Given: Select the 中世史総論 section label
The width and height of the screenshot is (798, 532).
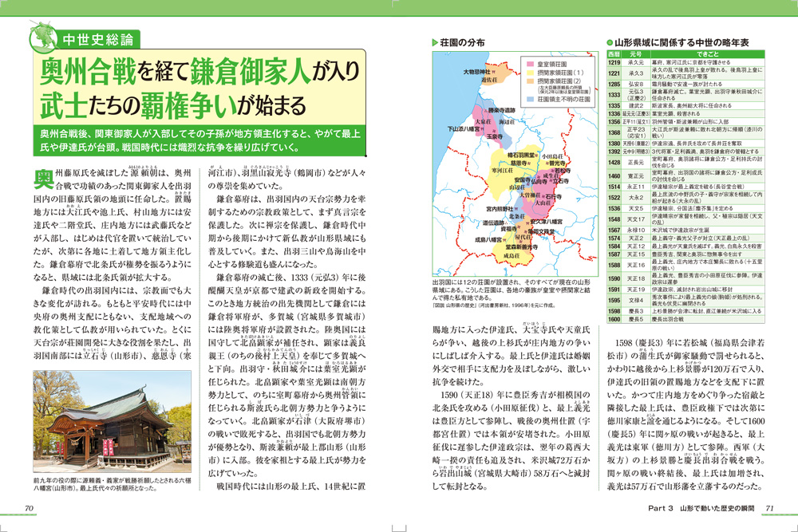Looking at the screenshot, I should tap(98, 39).
